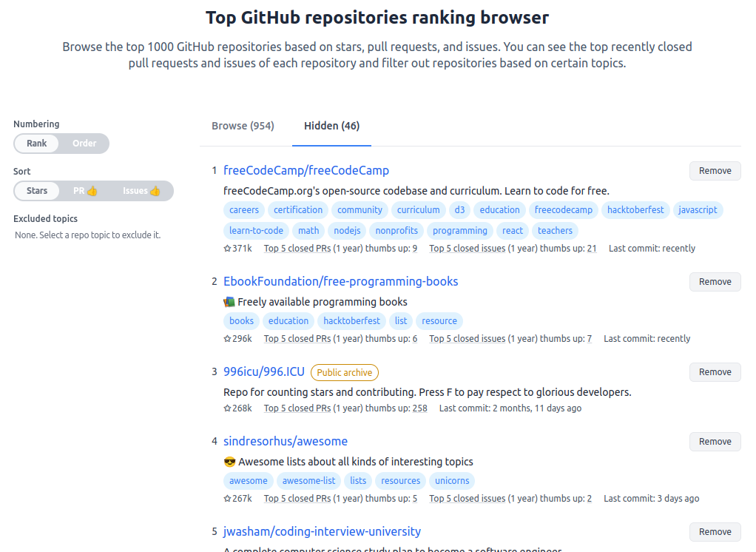756x552 pixels.
Task: Click the 371k star count
Action: [237, 249]
